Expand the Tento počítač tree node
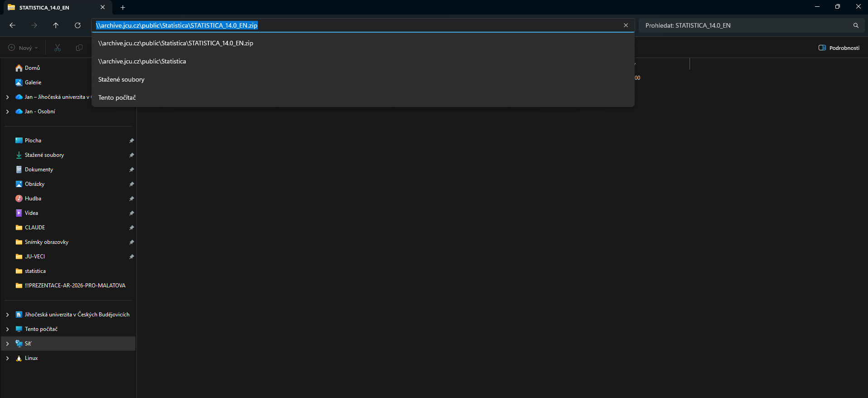The height and width of the screenshot is (398, 868). [x=7, y=329]
